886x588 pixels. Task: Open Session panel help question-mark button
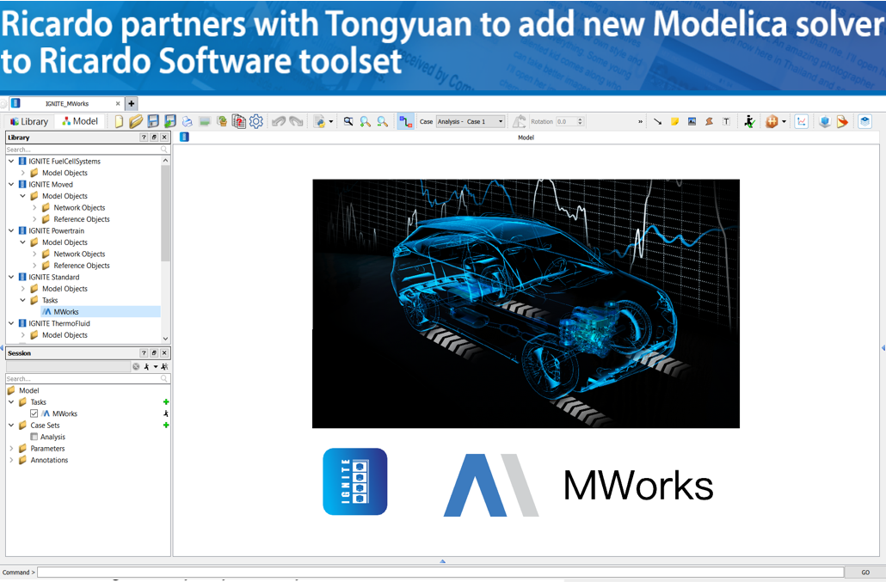pyautogui.click(x=144, y=353)
